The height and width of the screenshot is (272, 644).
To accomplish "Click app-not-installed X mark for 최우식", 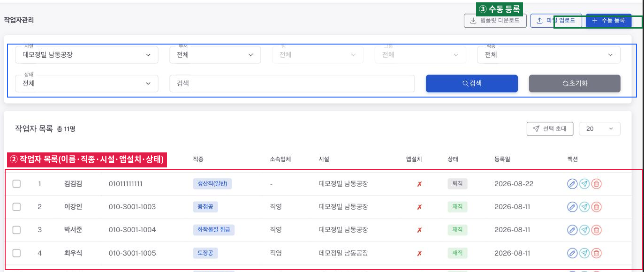I will [x=419, y=254].
